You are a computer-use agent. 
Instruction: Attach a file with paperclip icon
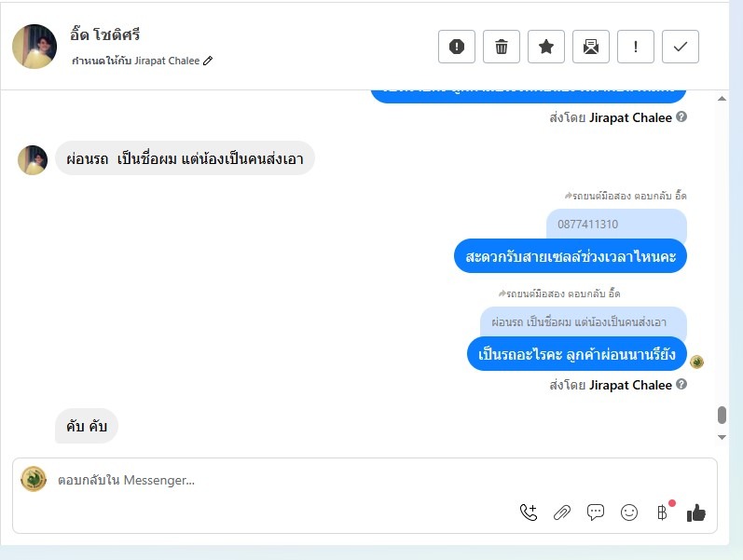[562, 512]
